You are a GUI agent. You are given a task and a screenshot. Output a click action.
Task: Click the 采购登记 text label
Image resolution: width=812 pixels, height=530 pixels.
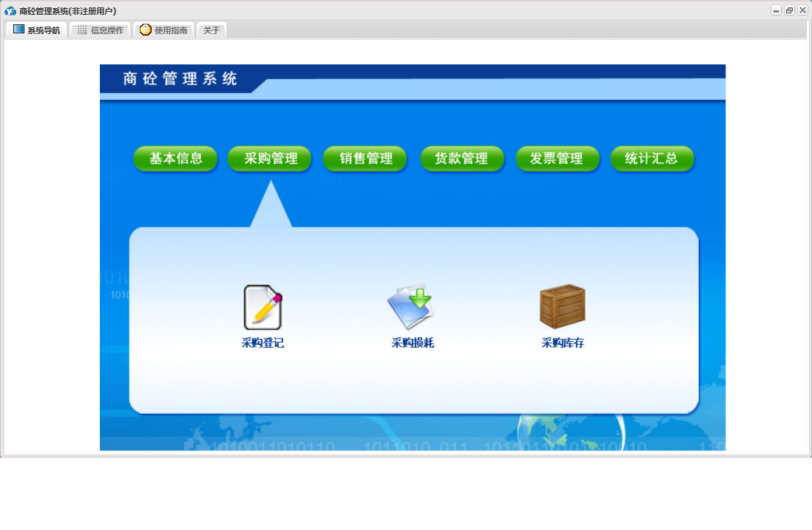(x=263, y=343)
